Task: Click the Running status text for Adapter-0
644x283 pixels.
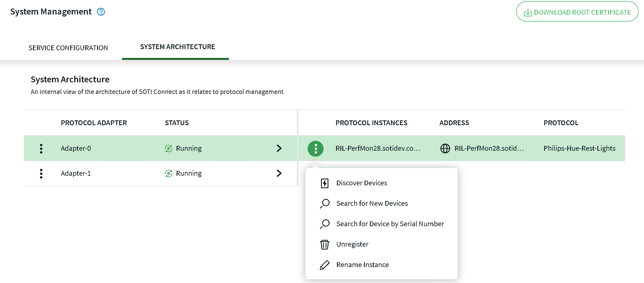Action: point(189,148)
